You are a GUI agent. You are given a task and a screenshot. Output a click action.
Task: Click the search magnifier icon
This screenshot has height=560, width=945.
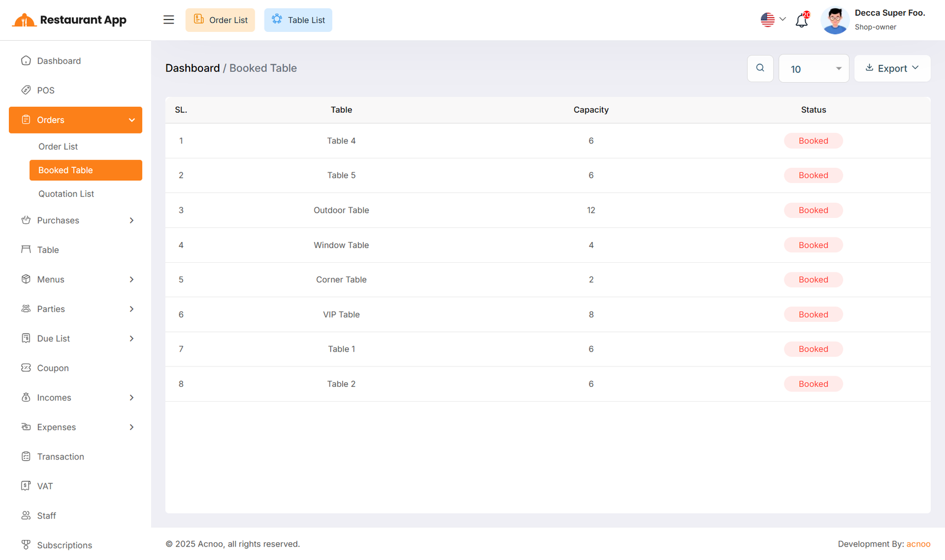pyautogui.click(x=760, y=69)
